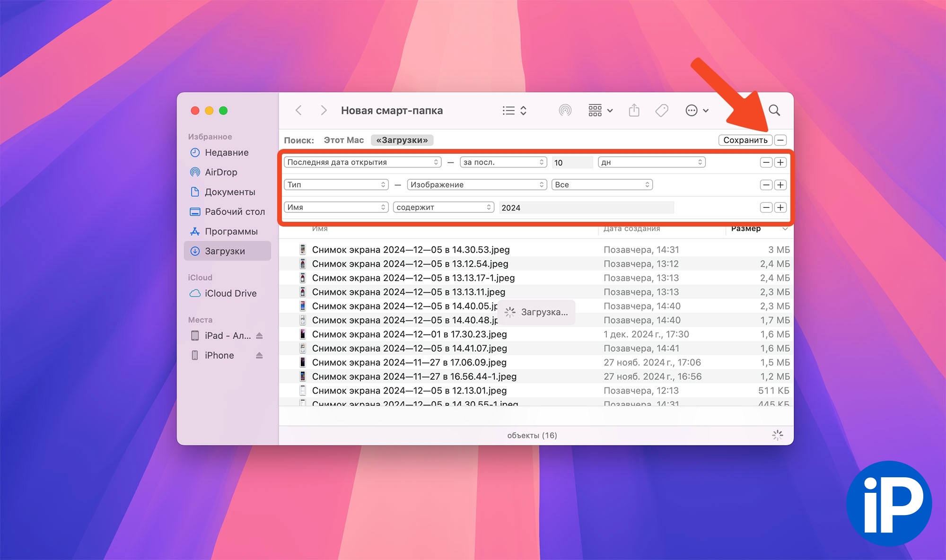Click the Finder search magnifier icon
This screenshot has width=946, height=560.
(774, 110)
